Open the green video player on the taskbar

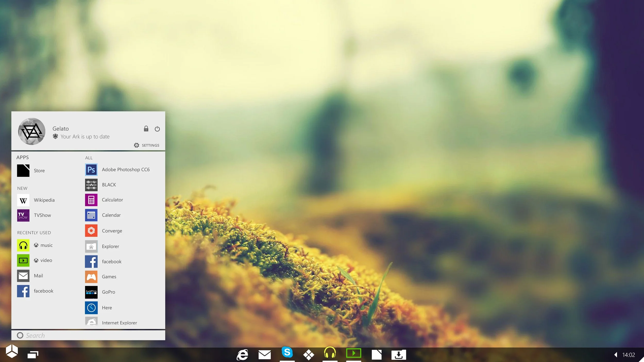tap(353, 353)
